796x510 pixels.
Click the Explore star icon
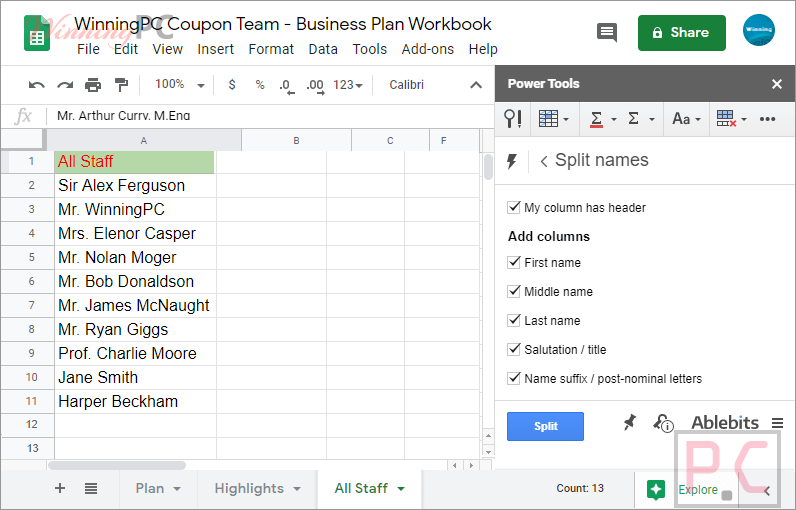coord(656,490)
